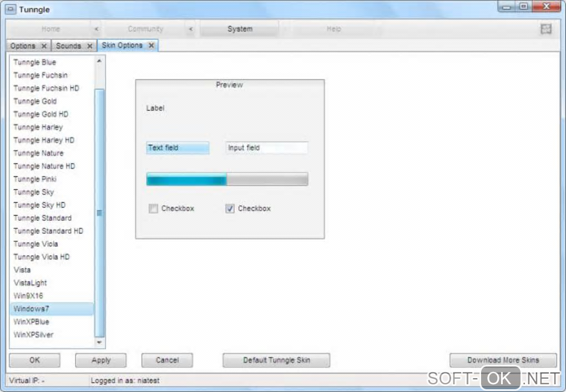Open the Home menu
Viewport: 566px width, 392px height.
click(50, 29)
